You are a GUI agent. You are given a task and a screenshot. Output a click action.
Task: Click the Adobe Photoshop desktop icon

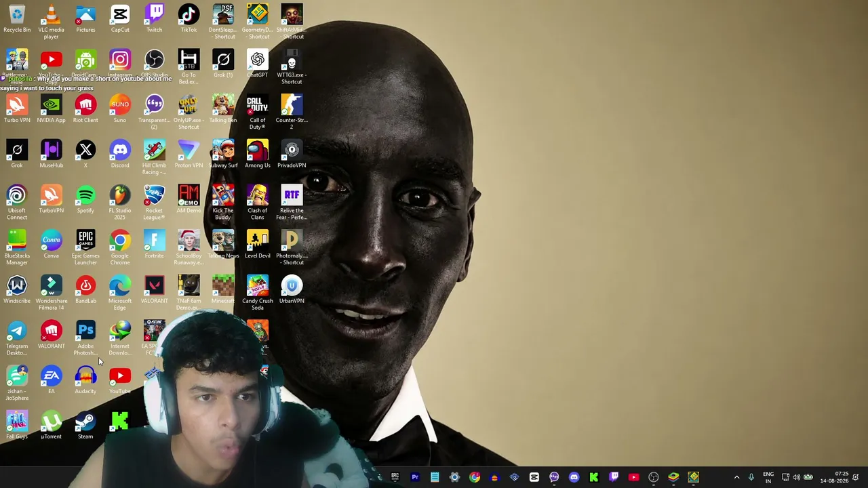pos(85,338)
